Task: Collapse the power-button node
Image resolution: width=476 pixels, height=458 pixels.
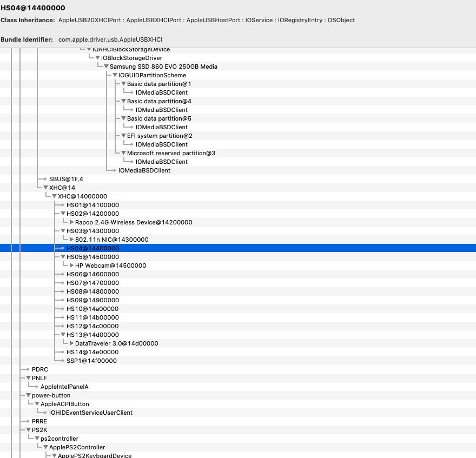Action: click(28, 395)
